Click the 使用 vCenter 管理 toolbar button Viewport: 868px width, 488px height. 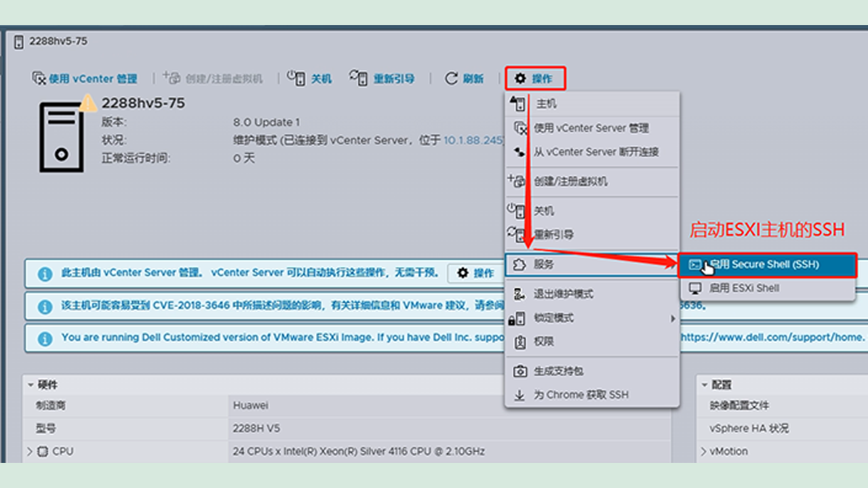coord(85,79)
